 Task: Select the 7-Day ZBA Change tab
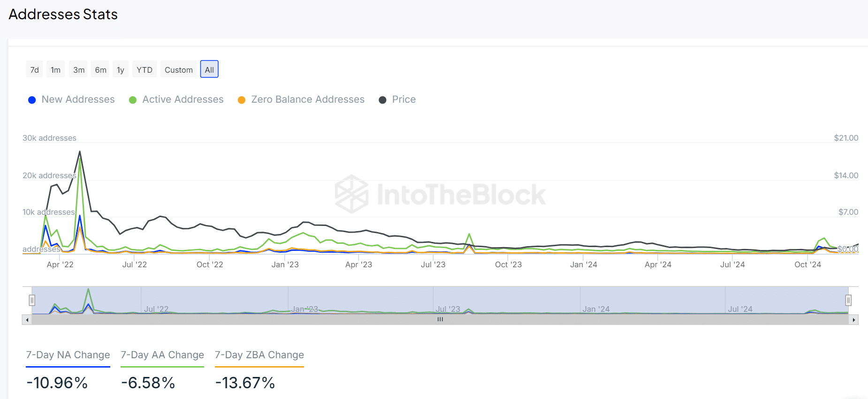tap(259, 355)
